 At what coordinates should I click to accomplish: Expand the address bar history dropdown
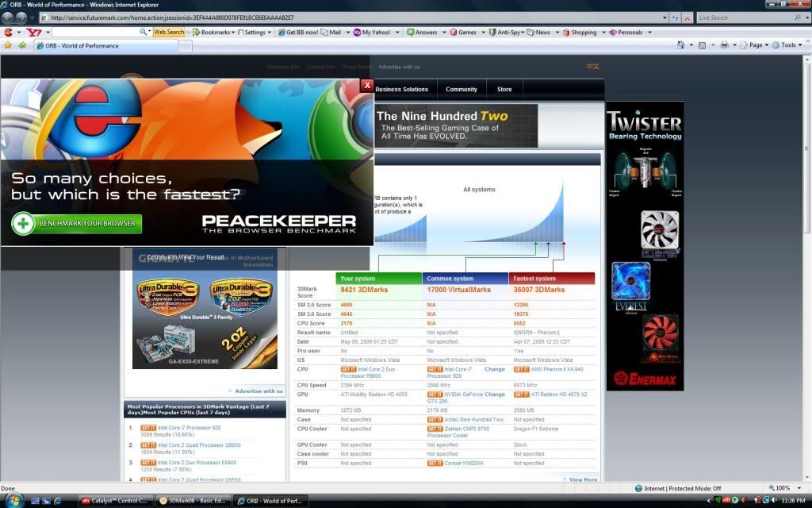point(665,17)
